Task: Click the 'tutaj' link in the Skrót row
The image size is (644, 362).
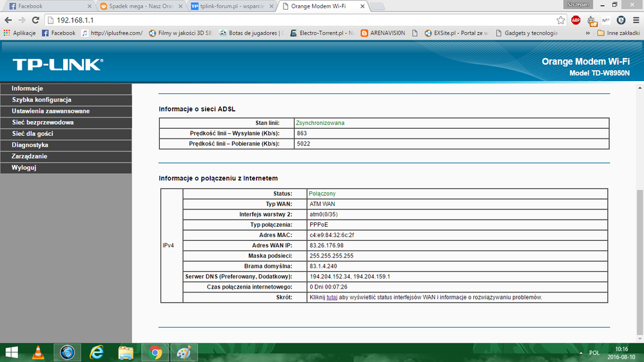Action: tap(332, 298)
